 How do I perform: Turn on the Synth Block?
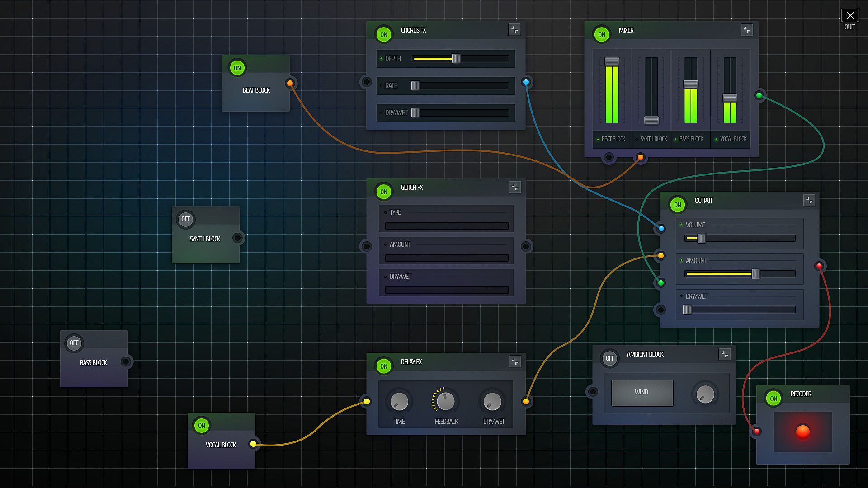[185, 219]
